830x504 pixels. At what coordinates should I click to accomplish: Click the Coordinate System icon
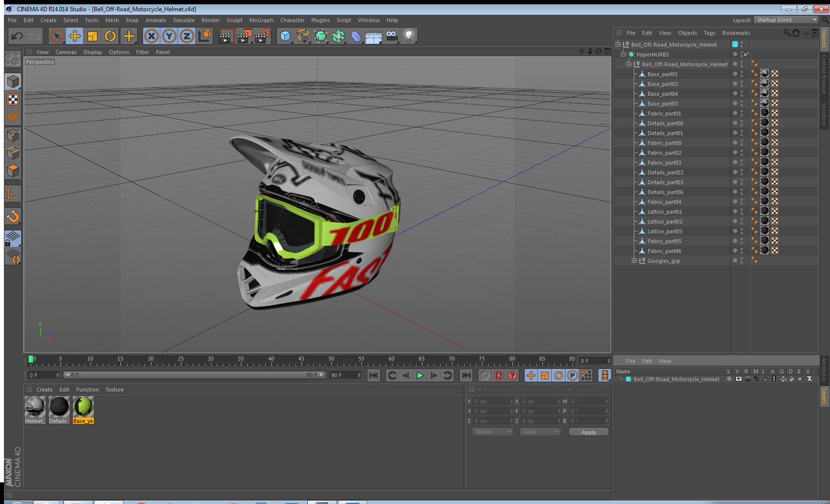205,36
